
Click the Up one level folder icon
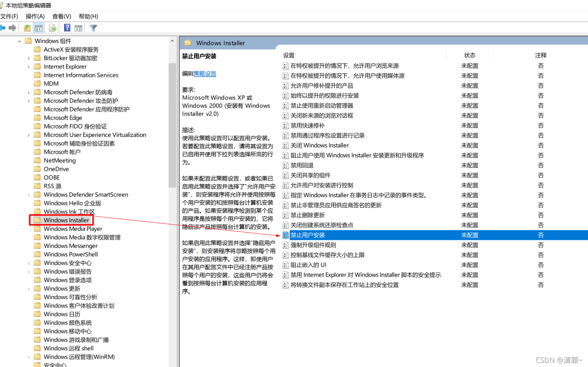tap(27, 28)
